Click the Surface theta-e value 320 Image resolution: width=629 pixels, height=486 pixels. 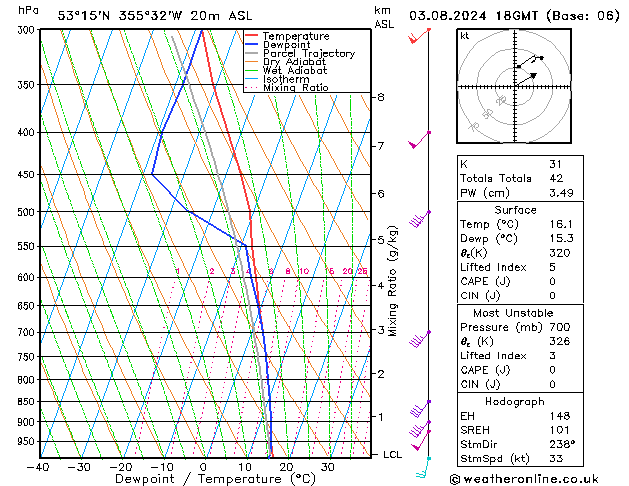pos(560,253)
